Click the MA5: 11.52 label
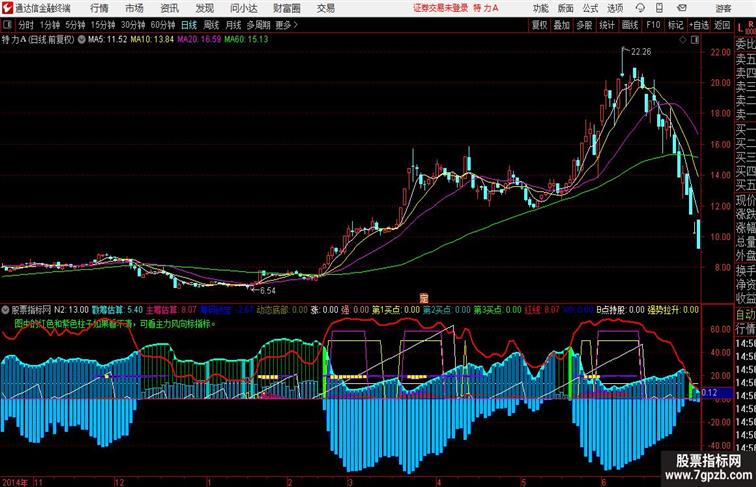Screen dimensions: 756x487 pyautogui.click(x=108, y=40)
